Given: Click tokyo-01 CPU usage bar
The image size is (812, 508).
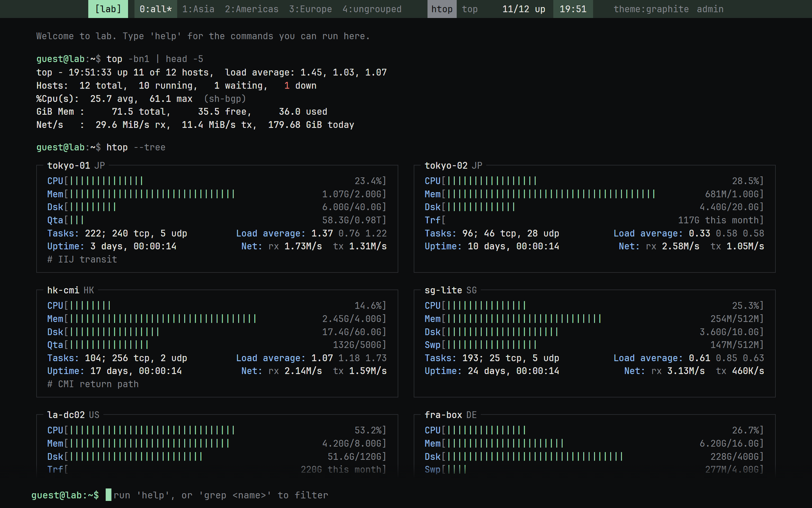Looking at the screenshot, I should (217, 181).
